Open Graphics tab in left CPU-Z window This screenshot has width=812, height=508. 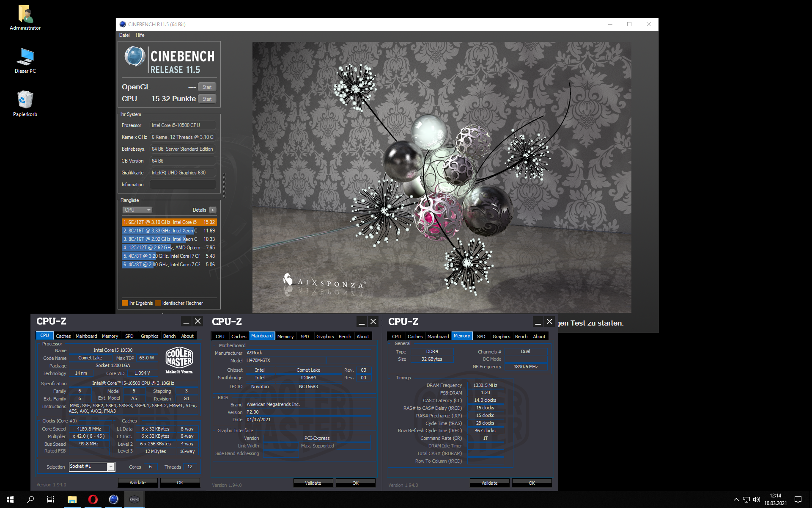pyautogui.click(x=150, y=336)
